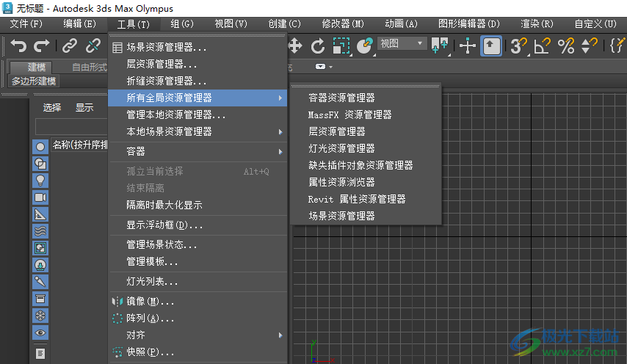Click the 多边形建模 panel button
627x364 pixels.
tap(34, 81)
